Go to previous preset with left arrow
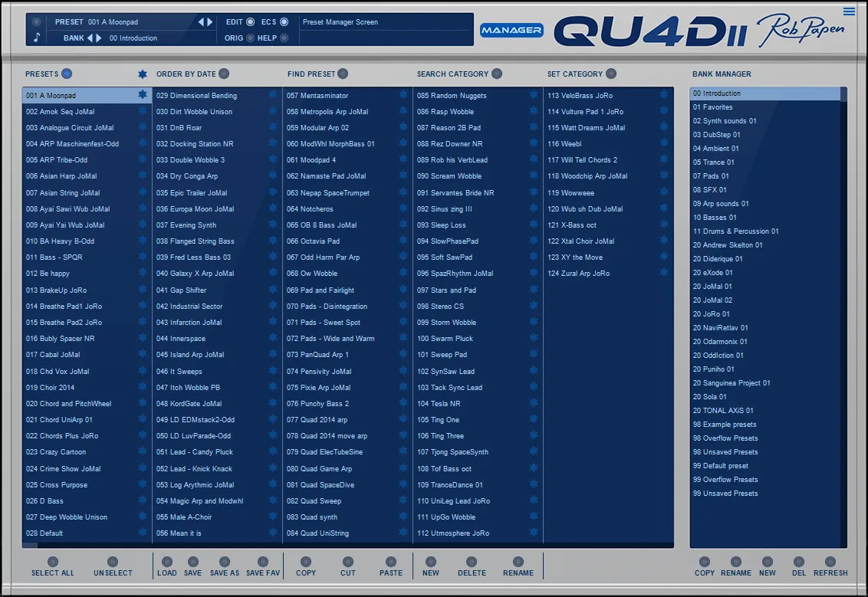The height and width of the screenshot is (597, 868). pos(201,22)
